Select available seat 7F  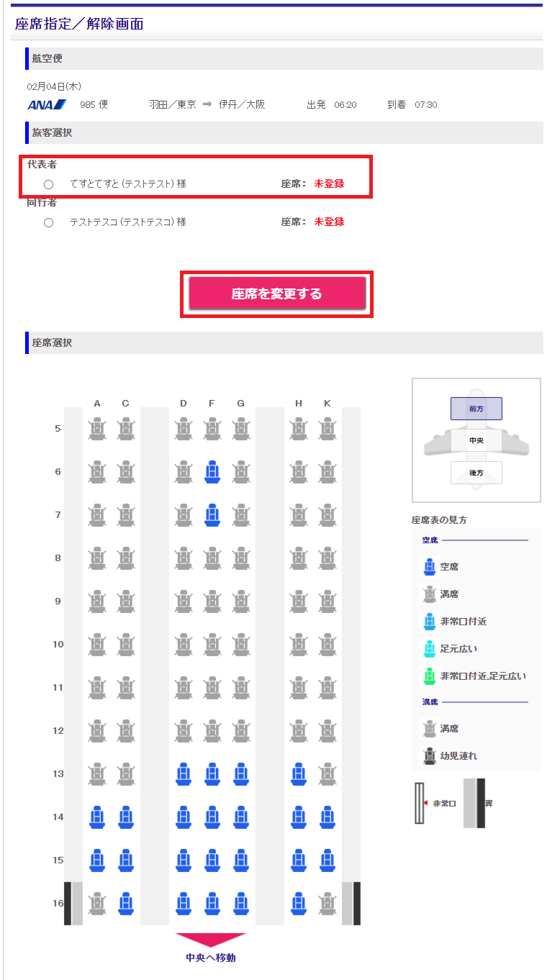[x=212, y=515]
